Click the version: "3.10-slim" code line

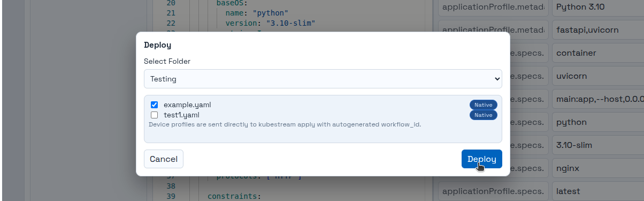click(270, 23)
